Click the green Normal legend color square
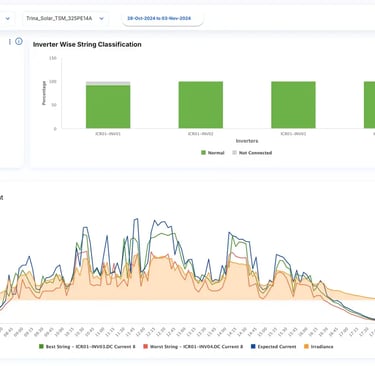This screenshot has height=366, width=375. coord(203,153)
